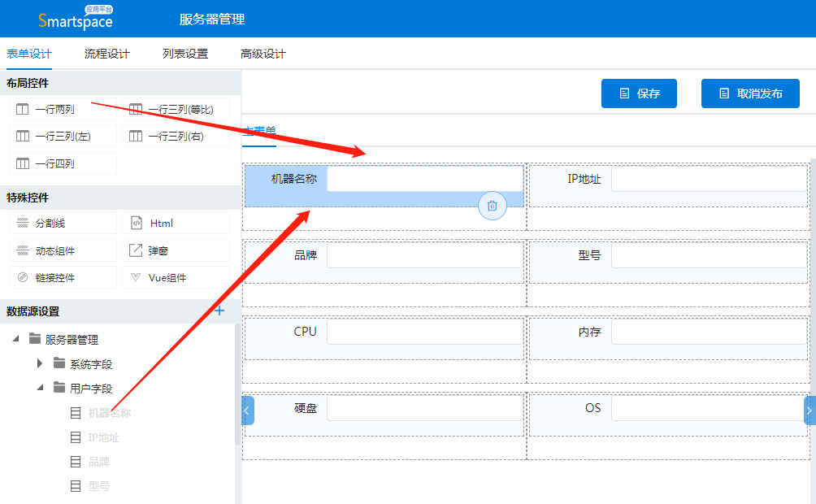816x504 pixels.
Task: Click the 数据源设置 section header
Action: 33,311
